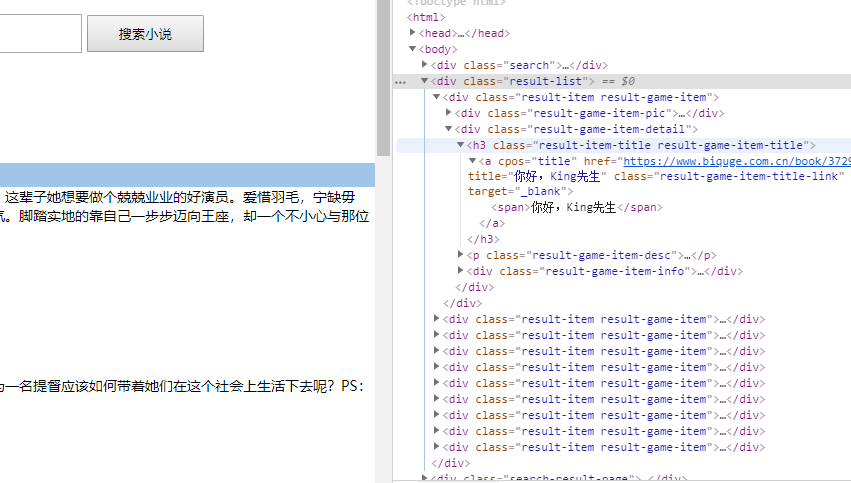
Task: Expand the head element node
Action: [x=413, y=33]
